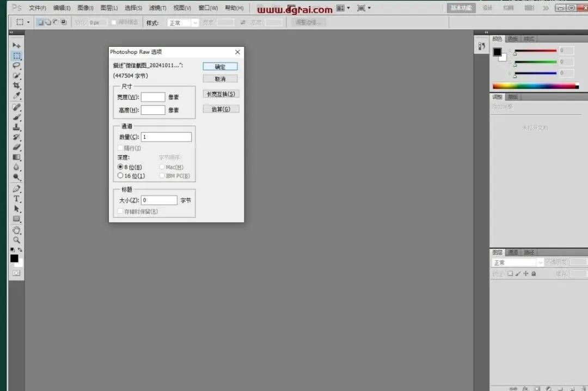Viewport: 588px width, 391px height.
Task: Open the 图像(I) menu
Action: pos(85,8)
